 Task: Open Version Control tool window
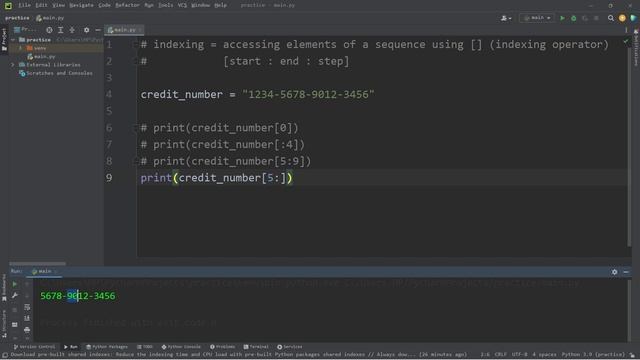(34, 347)
